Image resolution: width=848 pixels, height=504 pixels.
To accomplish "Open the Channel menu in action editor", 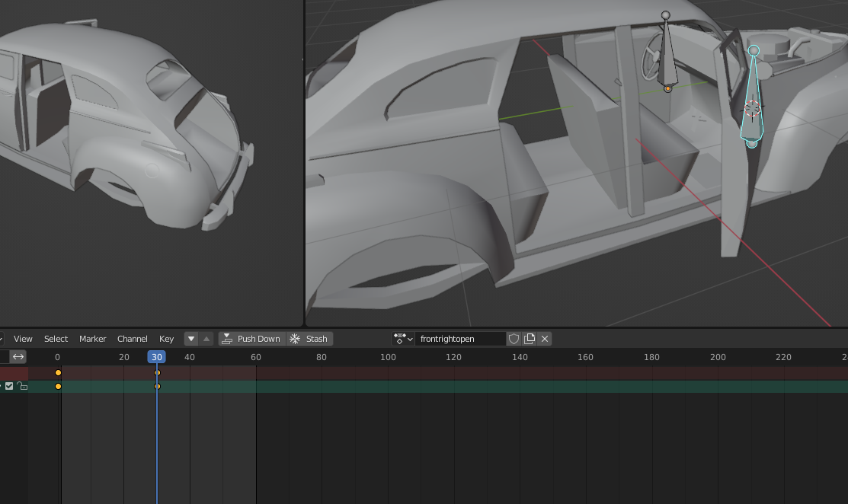I will coord(132,339).
